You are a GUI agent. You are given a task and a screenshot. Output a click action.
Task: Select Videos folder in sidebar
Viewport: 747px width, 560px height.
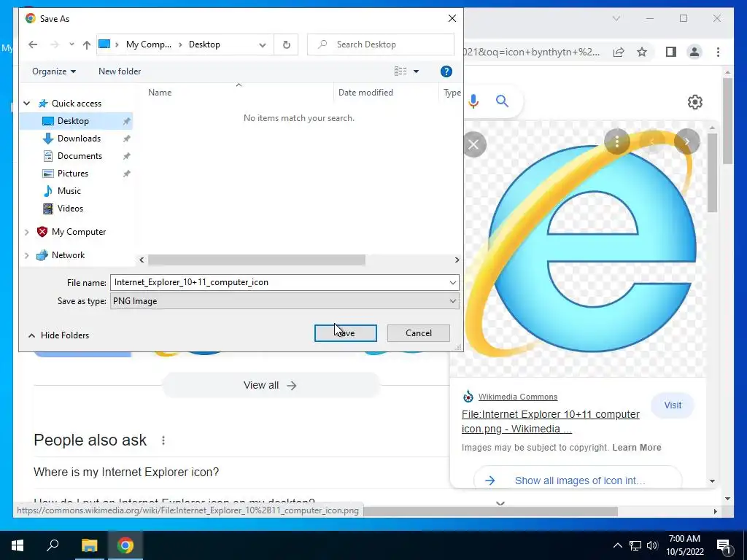(x=70, y=209)
